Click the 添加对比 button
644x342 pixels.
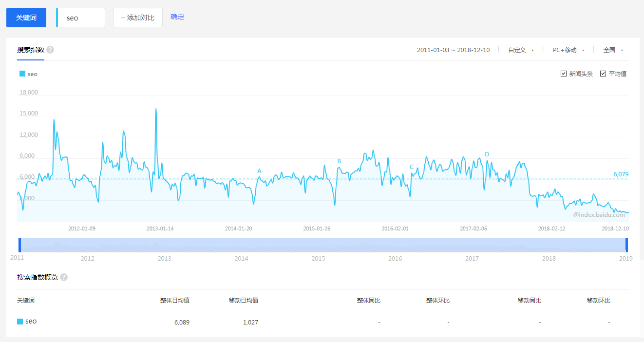tap(138, 18)
